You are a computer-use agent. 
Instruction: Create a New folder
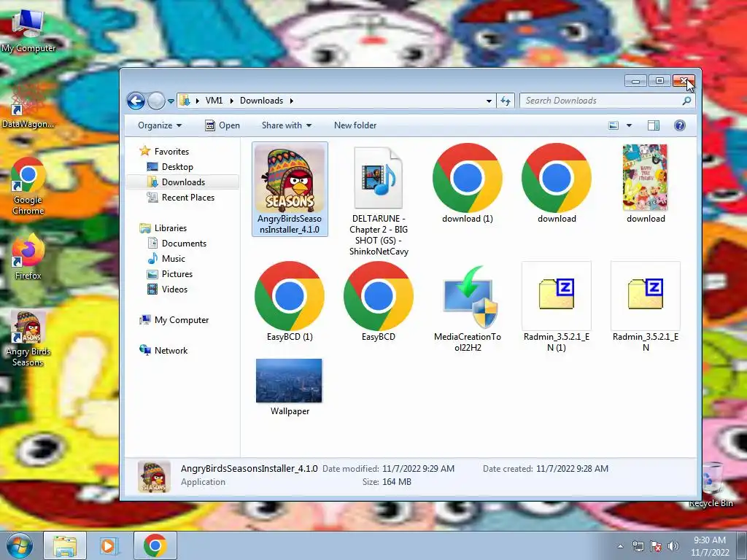(x=355, y=125)
